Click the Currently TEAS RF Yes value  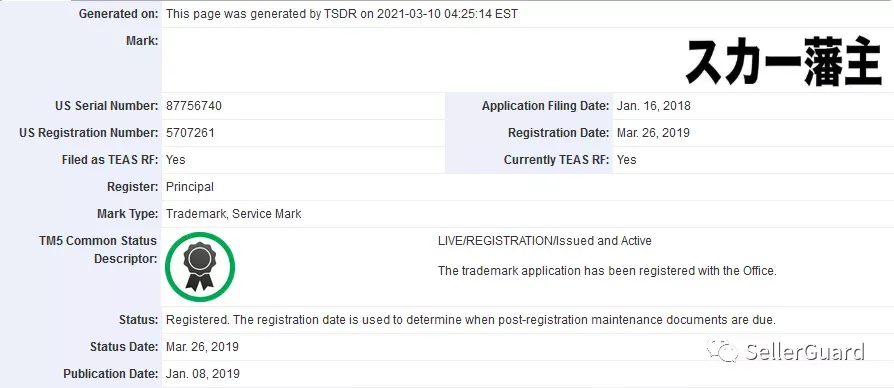click(627, 160)
